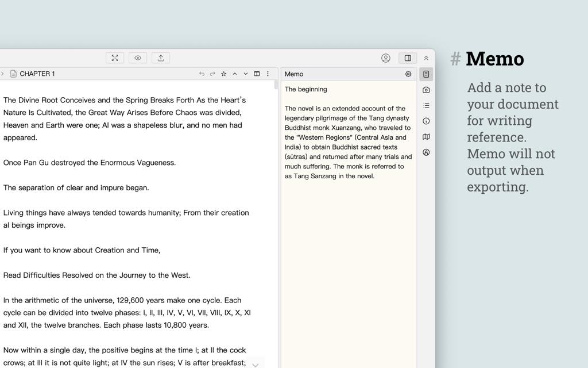The image size is (588, 368).
Task: Toggle the preview eye button
Action: tap(138, 58)
